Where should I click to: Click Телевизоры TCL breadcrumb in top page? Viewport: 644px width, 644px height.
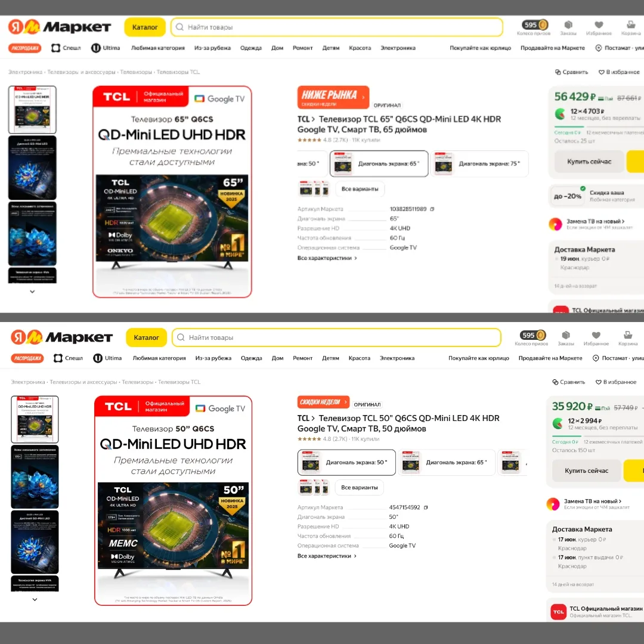178,72
